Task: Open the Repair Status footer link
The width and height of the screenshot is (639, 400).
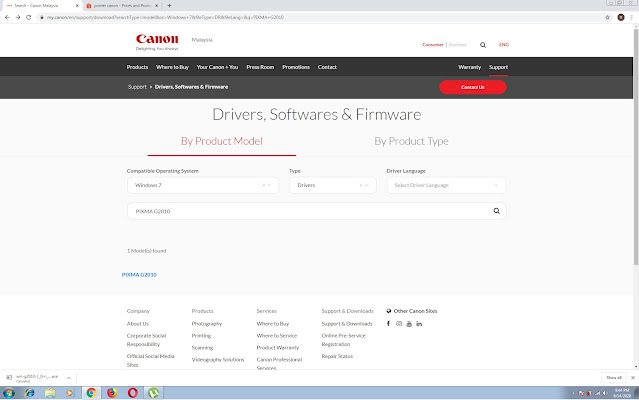Action: [x=337, y=356]
